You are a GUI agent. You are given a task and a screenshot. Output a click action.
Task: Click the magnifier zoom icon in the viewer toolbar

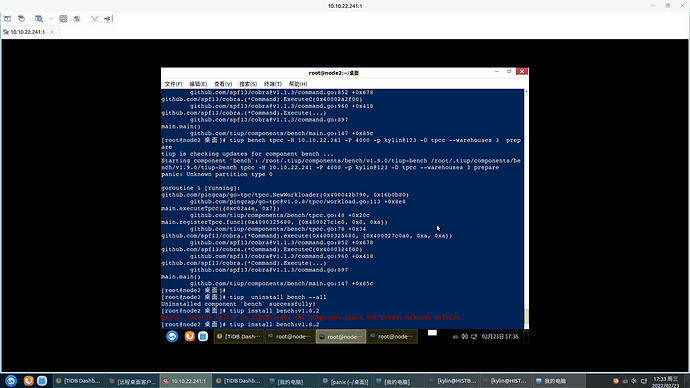point(39,18)
